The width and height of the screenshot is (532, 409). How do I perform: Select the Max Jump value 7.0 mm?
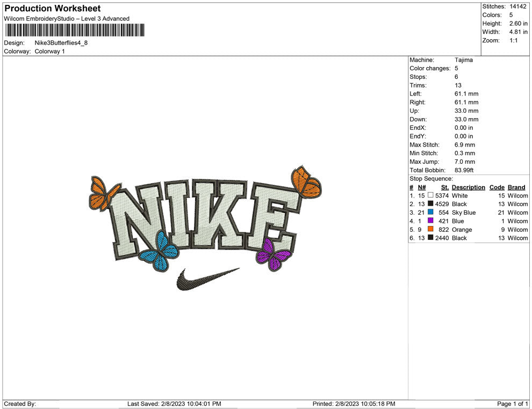[464, 162]
